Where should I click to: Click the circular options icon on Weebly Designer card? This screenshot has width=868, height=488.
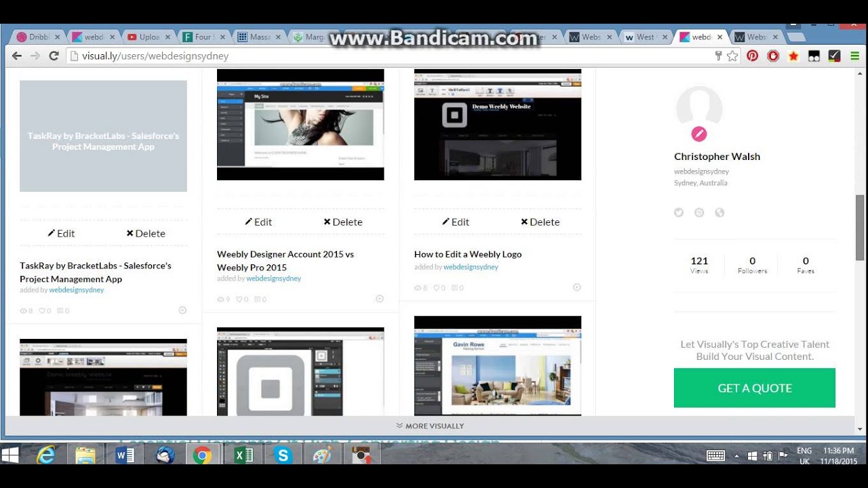[380, 299]
